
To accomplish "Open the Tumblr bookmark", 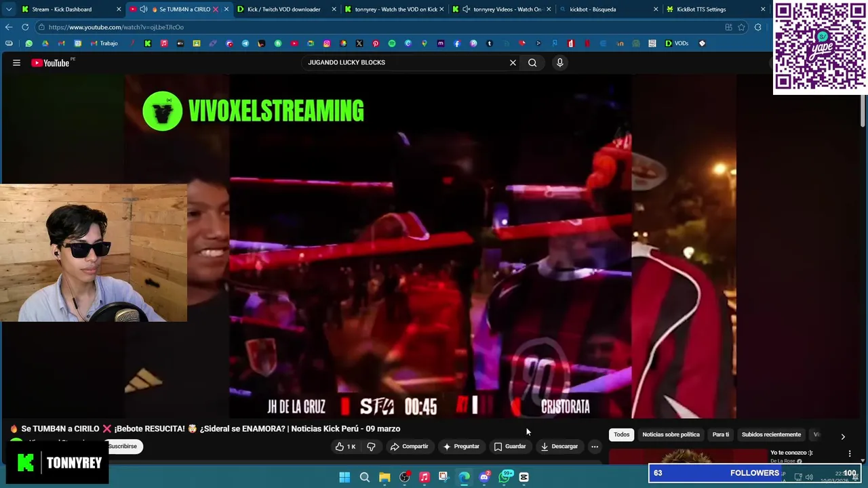I will 489,43.
